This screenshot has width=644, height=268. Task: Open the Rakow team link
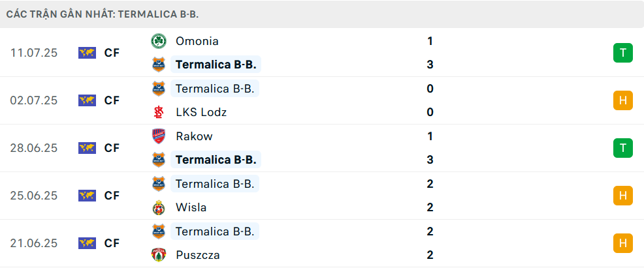[194, 136]
